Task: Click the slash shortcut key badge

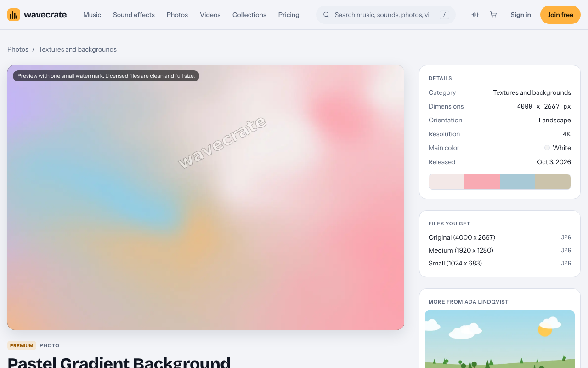Action: click(x=444, y=15)
